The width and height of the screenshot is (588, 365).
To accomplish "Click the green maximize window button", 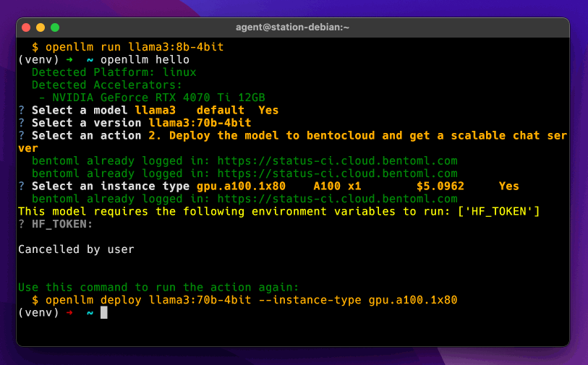I will tap(55, 27).
